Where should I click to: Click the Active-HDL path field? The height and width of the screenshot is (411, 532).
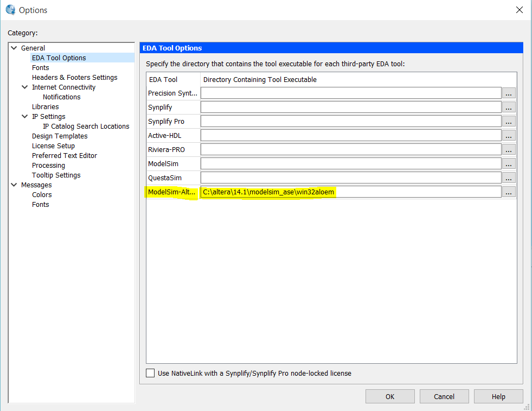(351, 136)
